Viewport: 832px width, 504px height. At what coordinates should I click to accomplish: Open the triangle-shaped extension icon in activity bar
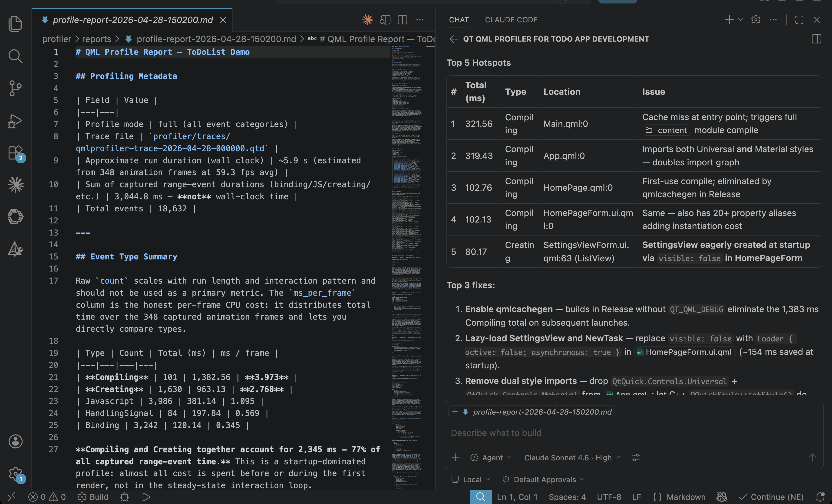pos(15,249)
